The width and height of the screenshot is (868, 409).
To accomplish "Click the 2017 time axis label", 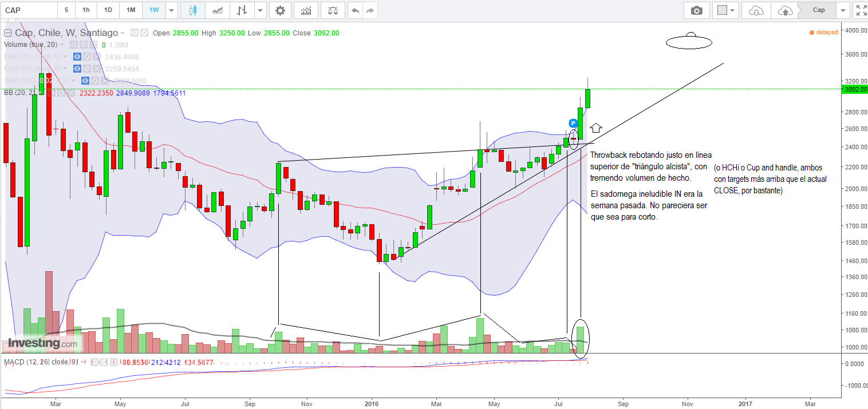I will pos(745,403).
